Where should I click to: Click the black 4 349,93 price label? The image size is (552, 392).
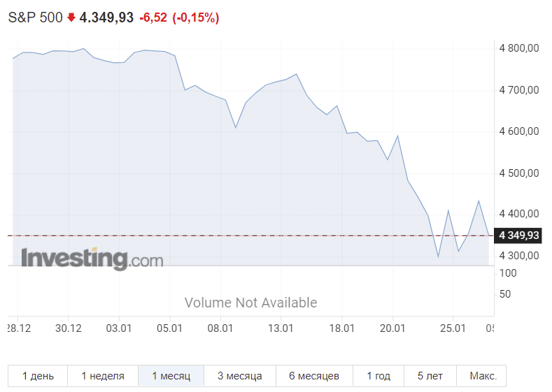point(518,235)
